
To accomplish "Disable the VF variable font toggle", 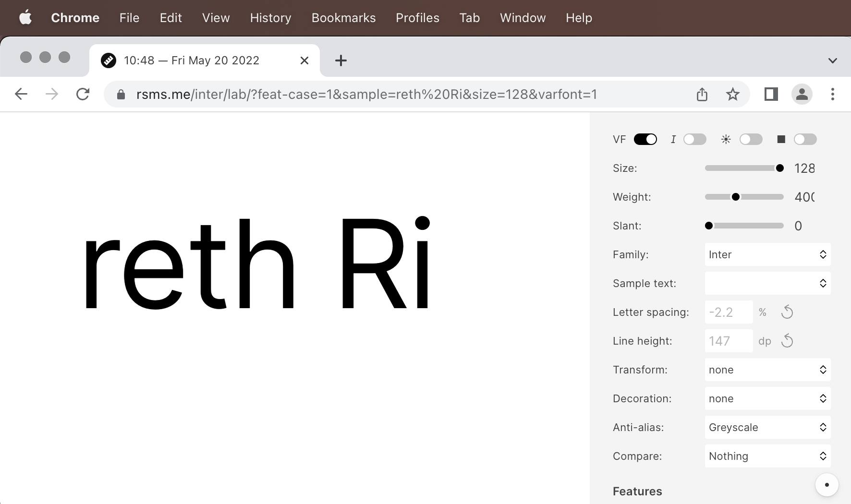I will point(645,139).
